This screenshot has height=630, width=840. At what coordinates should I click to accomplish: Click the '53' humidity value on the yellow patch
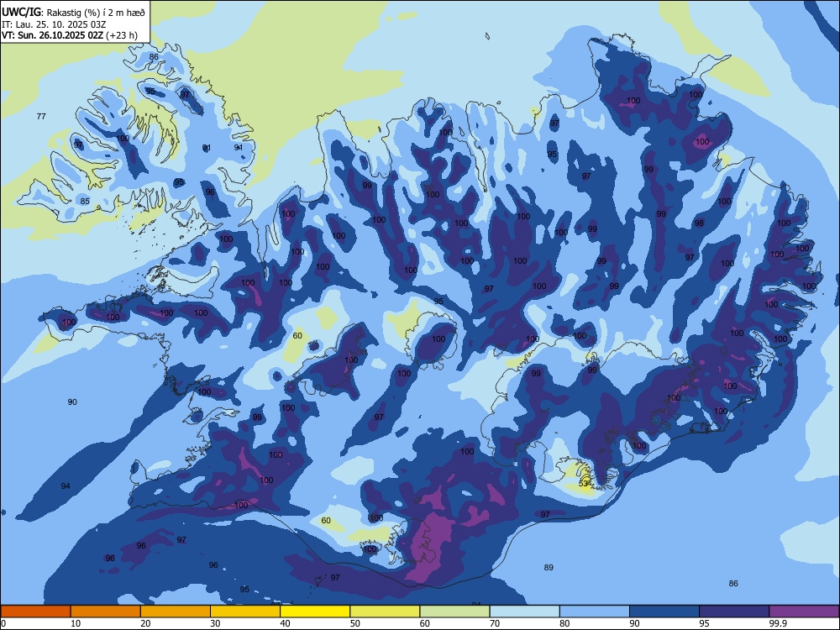click(x=584, y=484)
